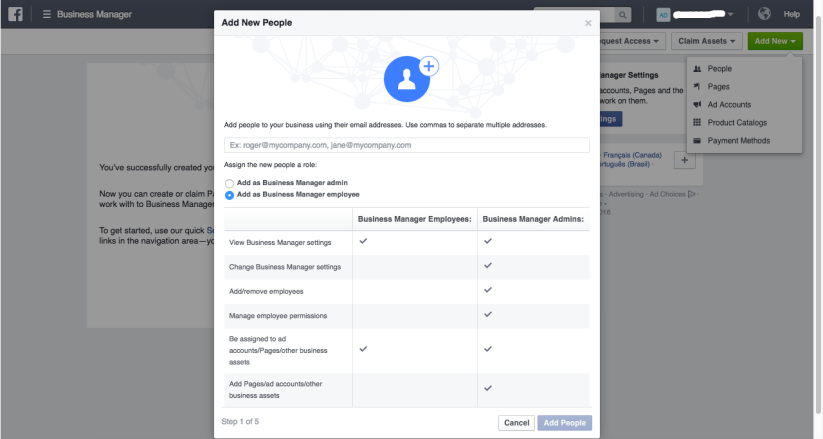823x439 pixels.
Task: Click the globe notifications icon
Action: click(x=764, y=14)
